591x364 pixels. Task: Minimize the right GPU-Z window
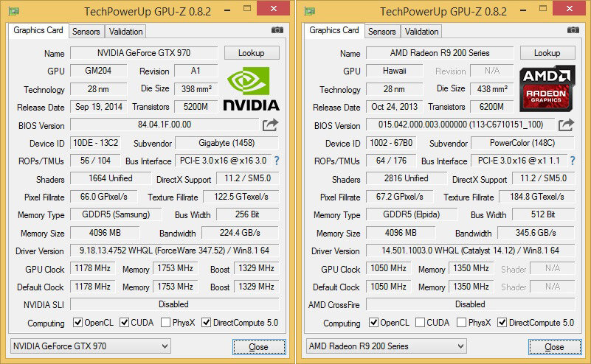tap(523, 10)
